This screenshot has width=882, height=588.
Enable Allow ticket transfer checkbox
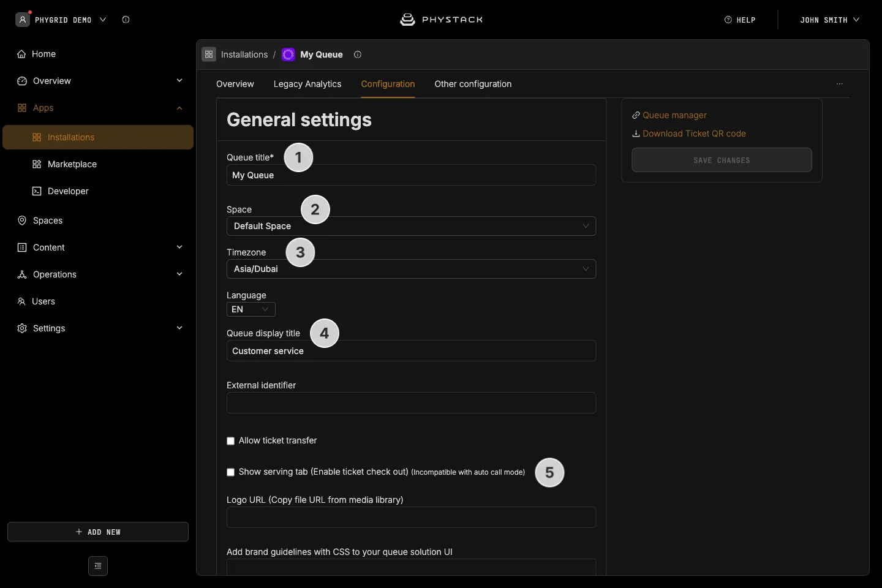click(x=231, y=441)
